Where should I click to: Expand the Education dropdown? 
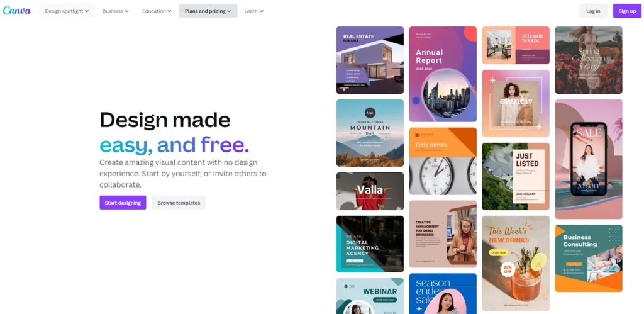157,11
